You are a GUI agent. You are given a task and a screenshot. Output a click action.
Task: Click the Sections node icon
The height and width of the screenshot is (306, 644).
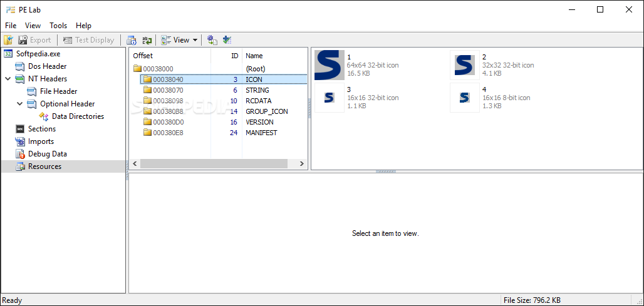pyautogui.click(x=20, y=129)
